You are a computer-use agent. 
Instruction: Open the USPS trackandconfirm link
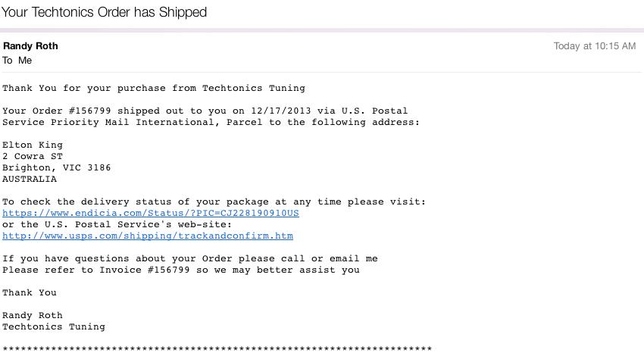148,236
